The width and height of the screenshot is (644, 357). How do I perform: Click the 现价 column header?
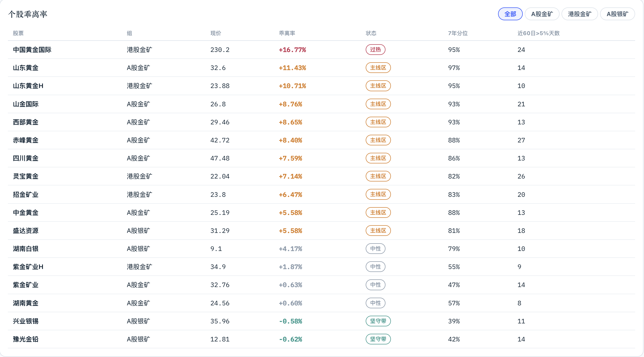coord(216,33)
